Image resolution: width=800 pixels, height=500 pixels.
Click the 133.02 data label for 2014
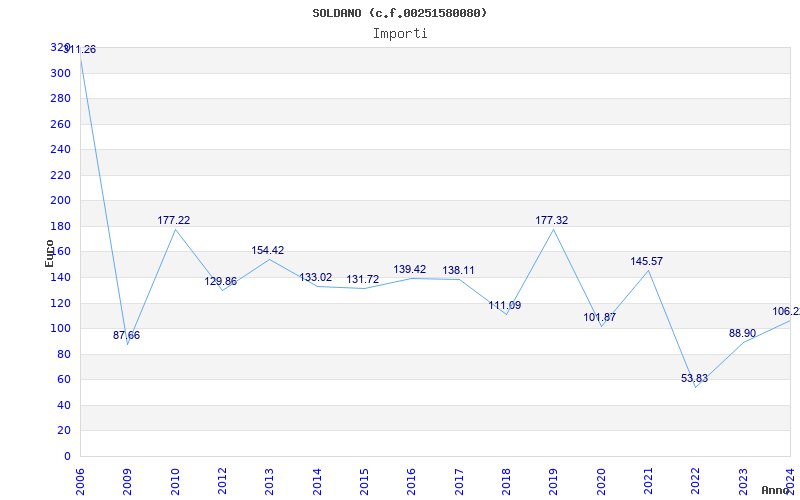pyautogui.click(x=315, y=278)
